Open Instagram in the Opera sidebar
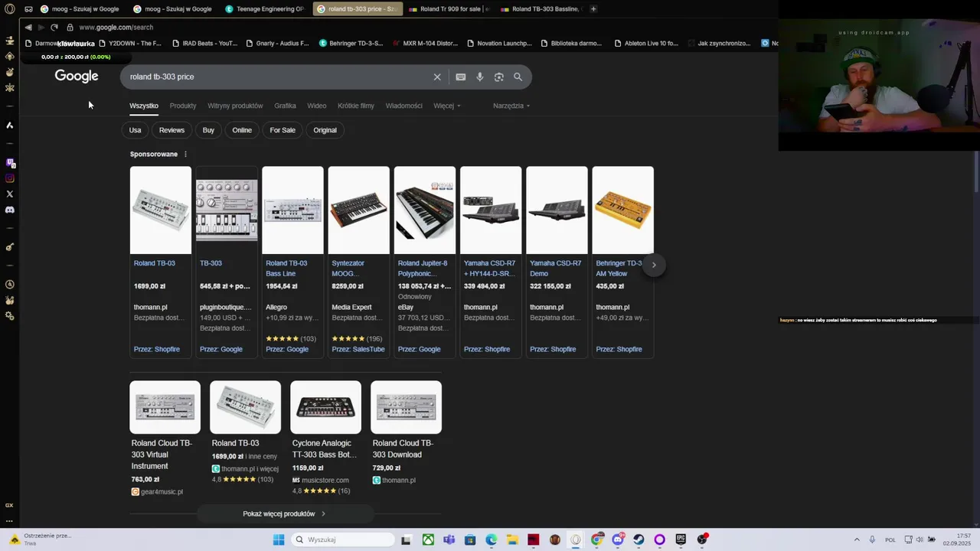Image resolution: width=980 pixels, height=551 pixels. [x=9, y=178]
